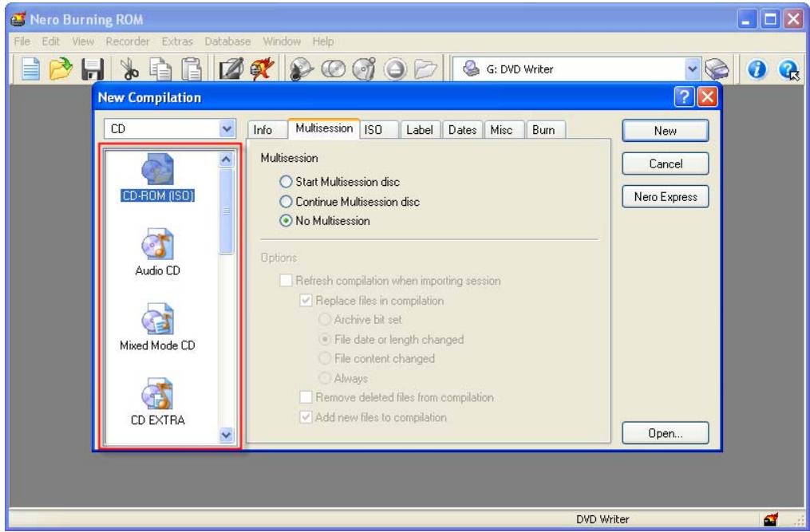Select the Always radio button
810x532 pixels.
343,378
